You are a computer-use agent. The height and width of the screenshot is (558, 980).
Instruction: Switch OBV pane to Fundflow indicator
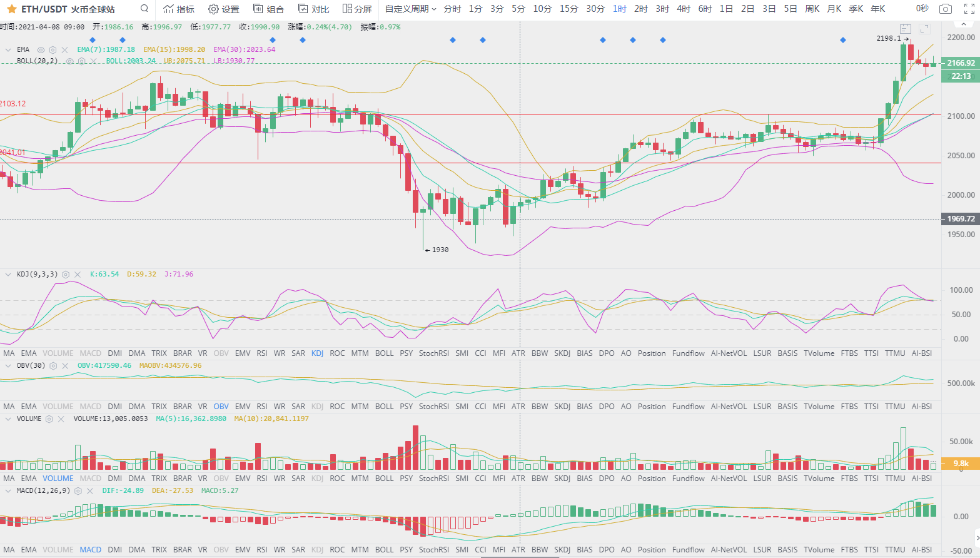pos(689,407)
